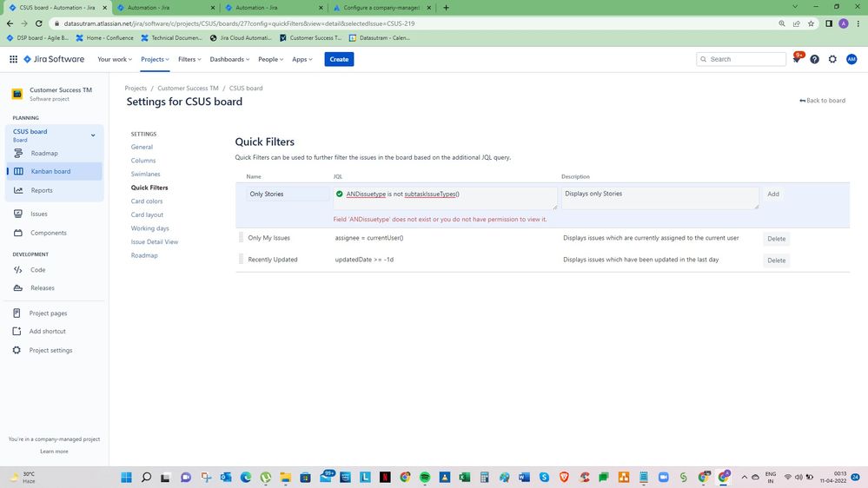Click the Issues sidebar icon
Image resolution: width=868 pixels, height=488 pixels.
[18, 214]
